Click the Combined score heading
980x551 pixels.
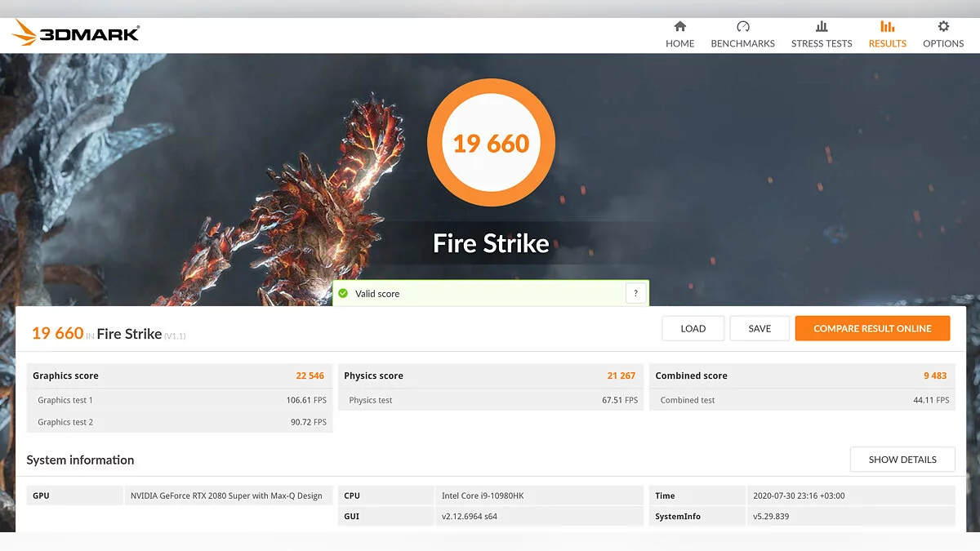pos(691,375)
